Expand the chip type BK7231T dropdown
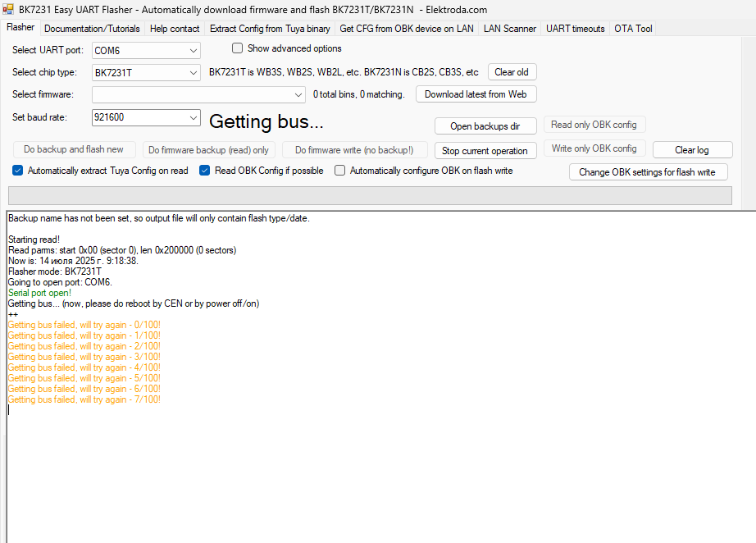The width and height of the screenshot is (756, 543). (193, 72)
